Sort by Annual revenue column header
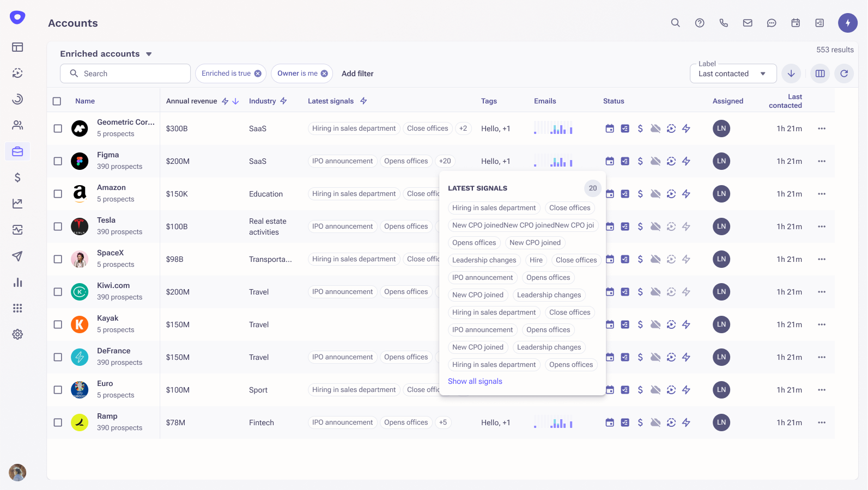The height and width of the screenshot is (490, 868). [191, 101]
